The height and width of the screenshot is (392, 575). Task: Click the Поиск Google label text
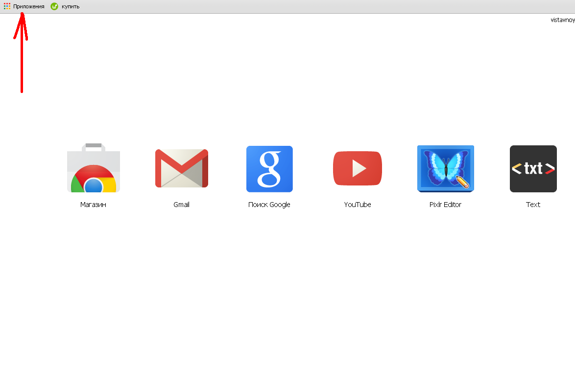(x=269, y=205)
